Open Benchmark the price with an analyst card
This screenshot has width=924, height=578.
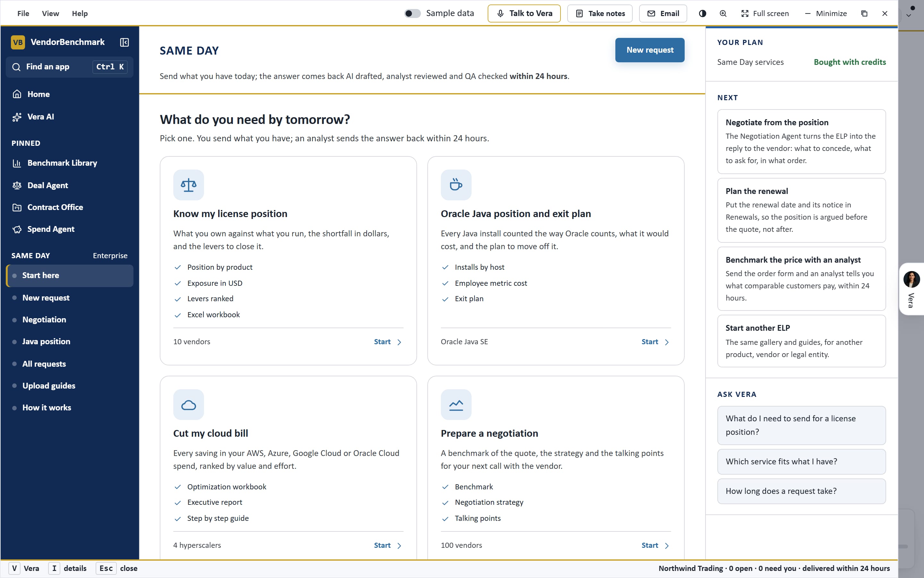coord(801,279)
